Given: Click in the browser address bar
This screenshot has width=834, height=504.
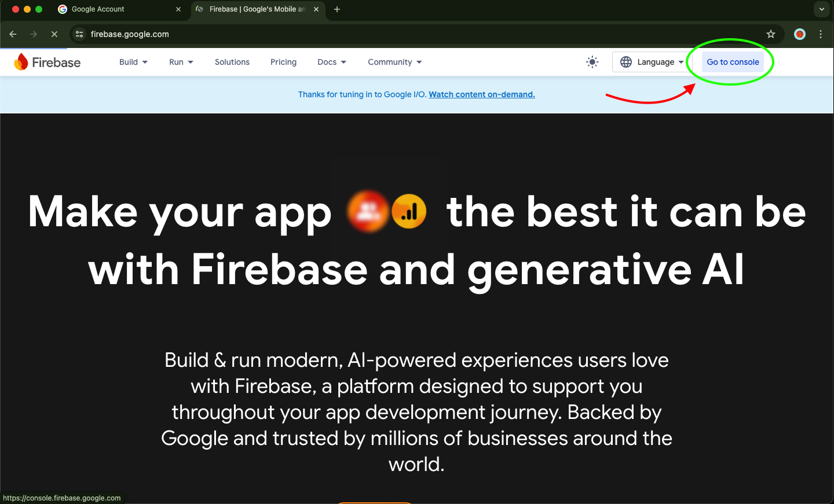Looking at the screenshot, I should (x=232, y=34).
